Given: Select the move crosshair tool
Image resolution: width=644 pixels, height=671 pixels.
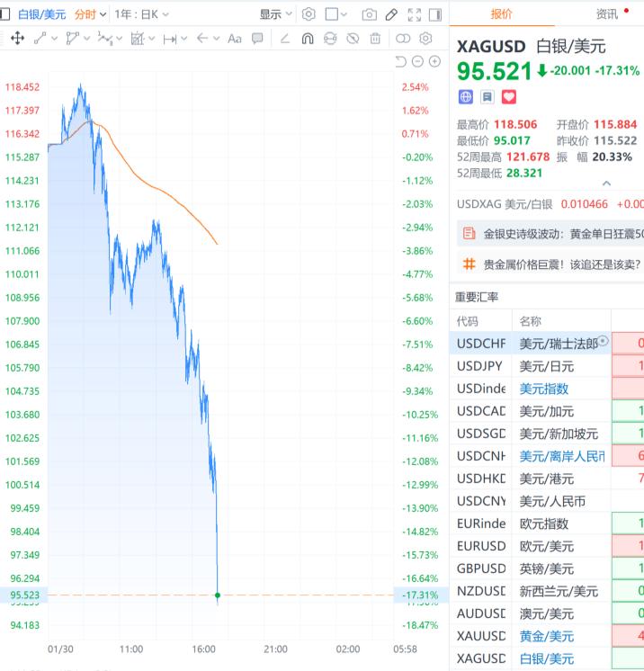Looking at the screenshot, I should [18, 38].
